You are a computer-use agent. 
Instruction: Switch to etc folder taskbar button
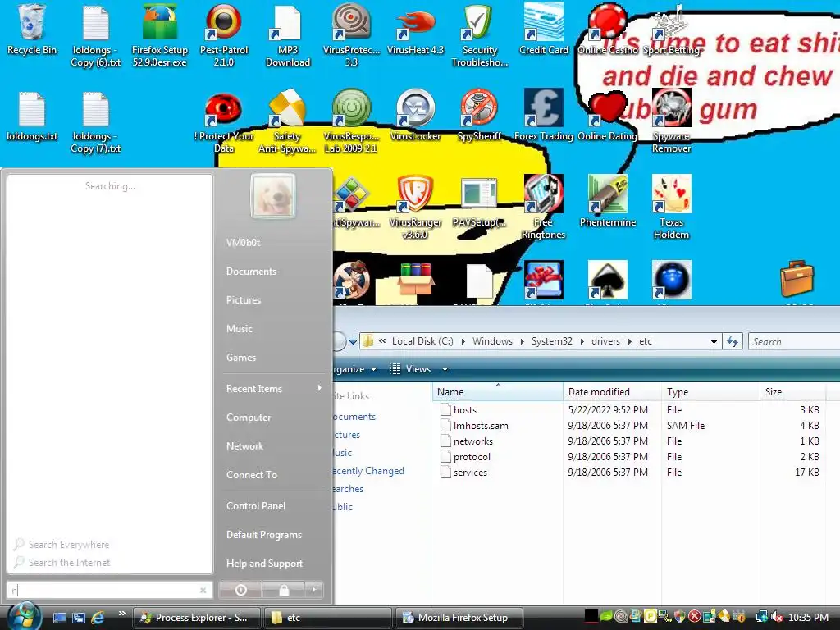328,618
